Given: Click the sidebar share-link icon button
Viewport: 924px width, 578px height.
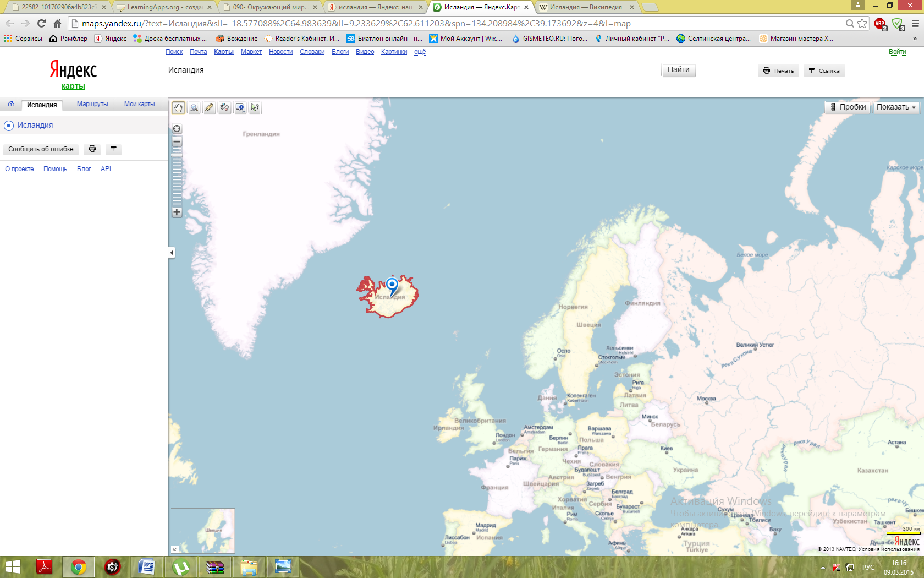Looking at the screenshot, I should pyautogui.click(x=113, y=149).
